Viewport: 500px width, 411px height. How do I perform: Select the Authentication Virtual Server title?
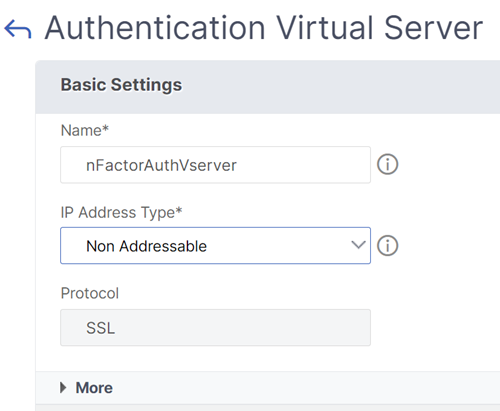264,28
